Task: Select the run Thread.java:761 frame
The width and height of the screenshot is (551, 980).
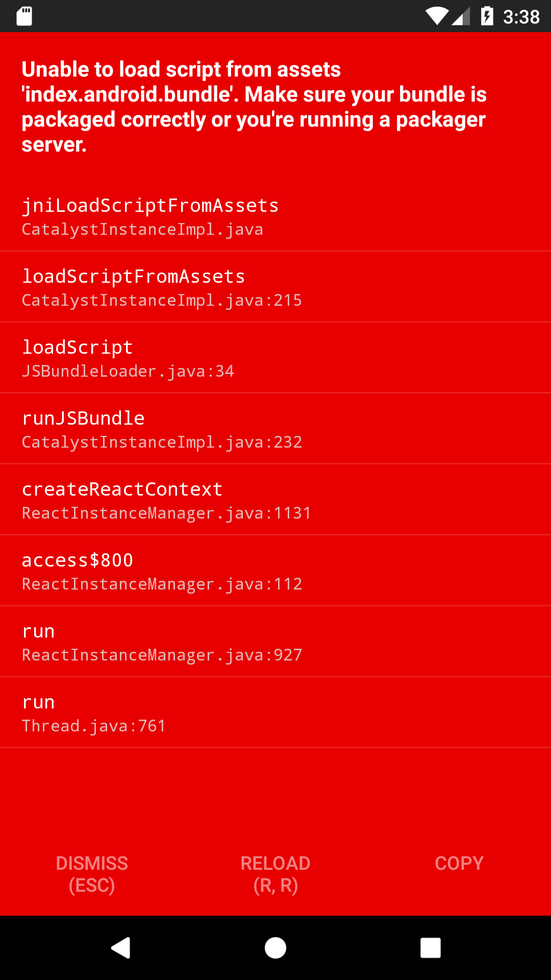Action: (x=275, y=713)
